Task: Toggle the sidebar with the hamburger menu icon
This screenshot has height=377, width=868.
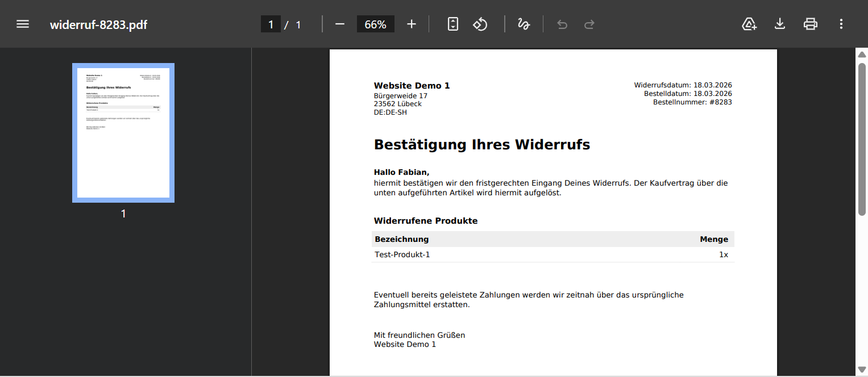Action: [x=23, y=24]
